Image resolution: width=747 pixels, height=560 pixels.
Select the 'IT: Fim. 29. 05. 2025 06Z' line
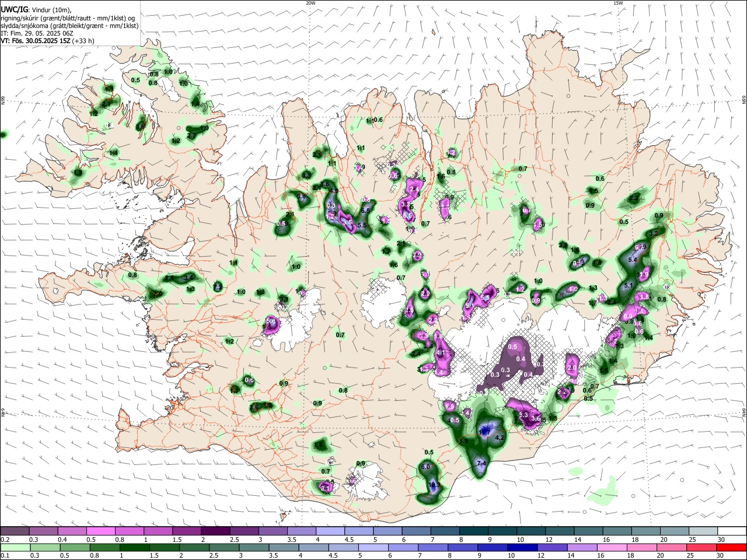pos(37,33)
